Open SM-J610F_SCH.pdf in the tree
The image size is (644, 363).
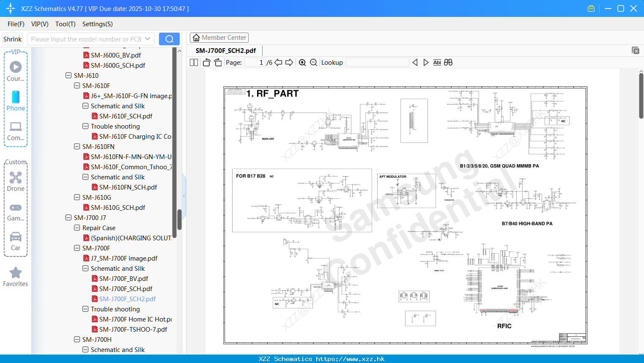coord(126,116)
